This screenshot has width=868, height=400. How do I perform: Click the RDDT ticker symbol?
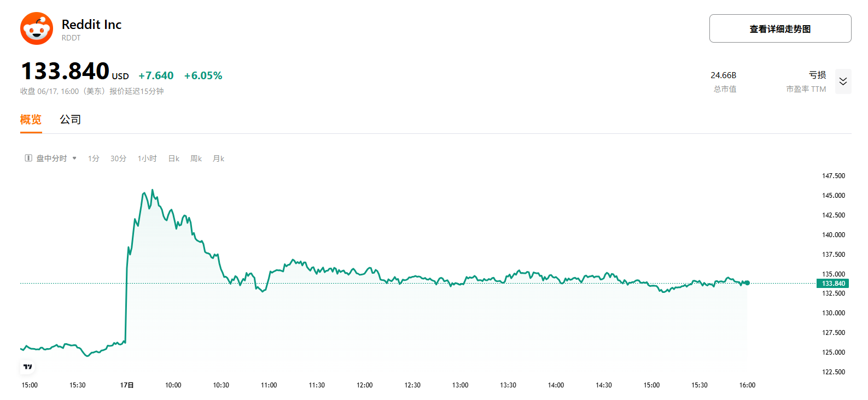click(71, 38)
